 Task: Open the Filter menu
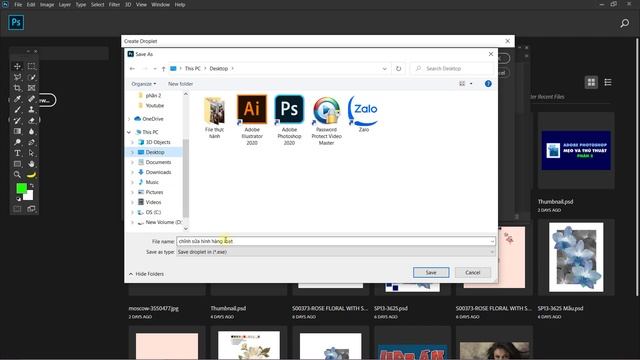click(114, 4)
